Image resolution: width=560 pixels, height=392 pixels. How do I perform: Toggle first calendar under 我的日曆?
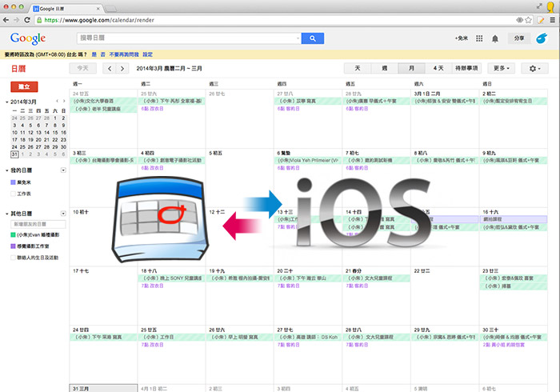14,182
